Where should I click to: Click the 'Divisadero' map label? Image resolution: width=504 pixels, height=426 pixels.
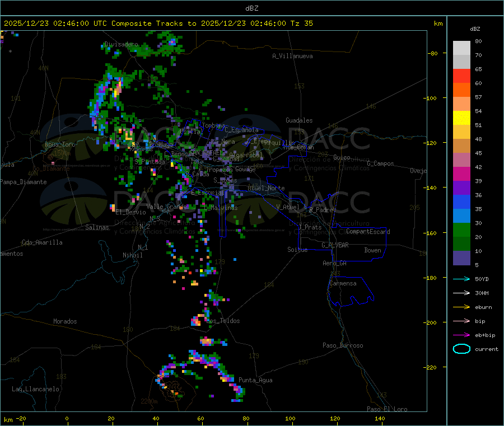click(121, 44)
